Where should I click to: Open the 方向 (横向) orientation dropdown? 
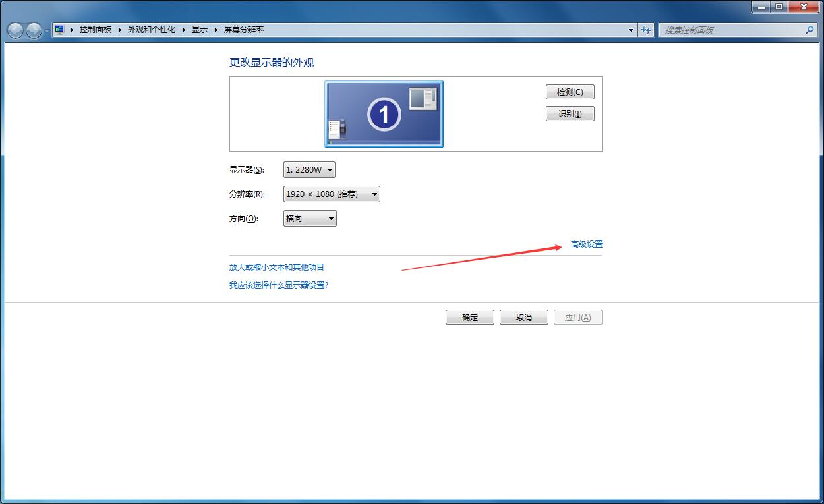tap(310, 219)
